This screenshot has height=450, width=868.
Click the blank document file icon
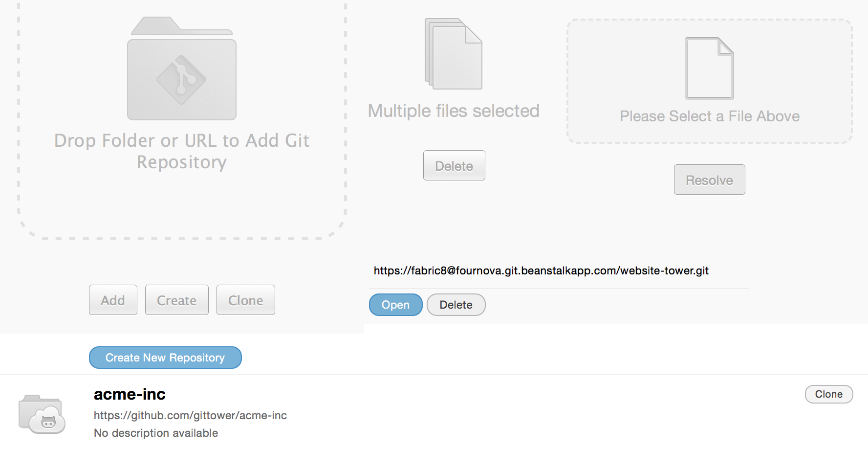(710, 68)
